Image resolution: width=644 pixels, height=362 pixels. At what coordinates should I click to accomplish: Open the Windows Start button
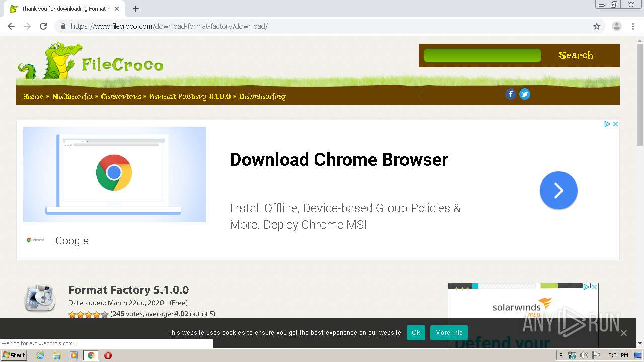(14, 355)
